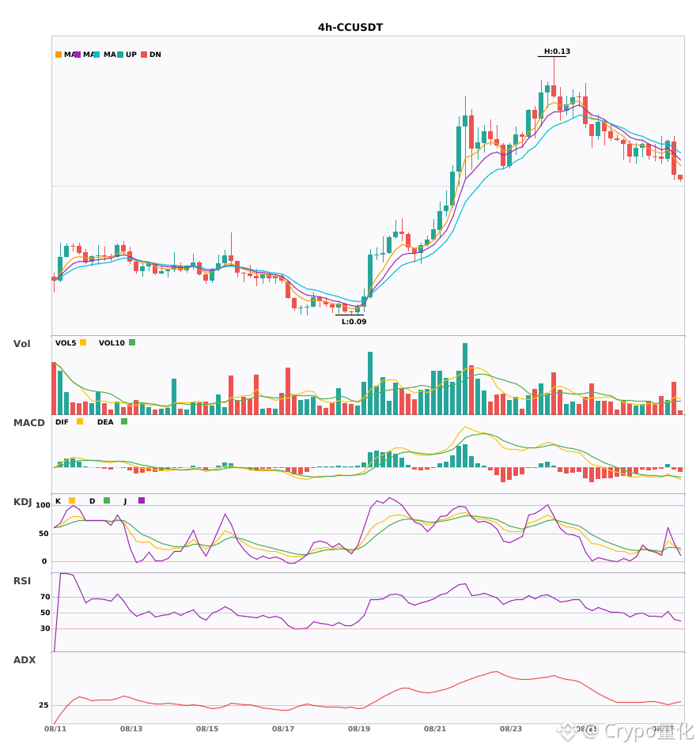Click the 08/15 date label
The height and width of the screenshot is (751, 700).
click(x=207, y=729)
